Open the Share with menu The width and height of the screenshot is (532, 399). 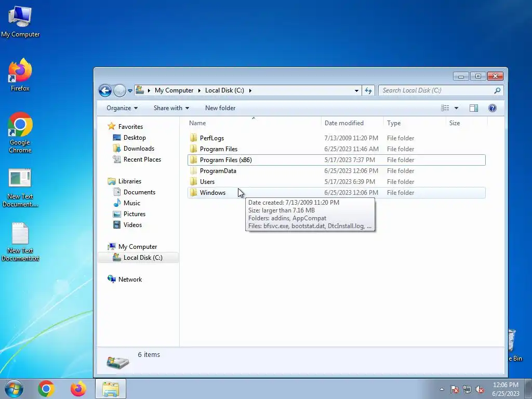(171, 108)
